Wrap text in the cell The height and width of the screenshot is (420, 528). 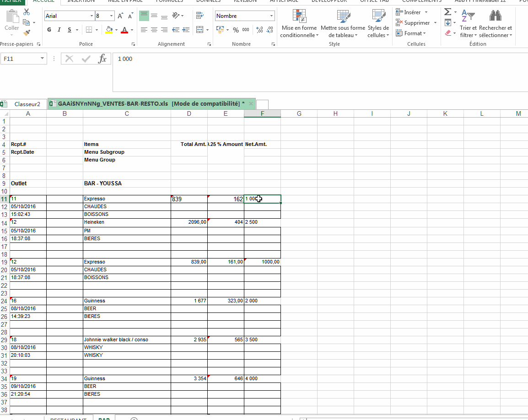[x=199, y=16]
